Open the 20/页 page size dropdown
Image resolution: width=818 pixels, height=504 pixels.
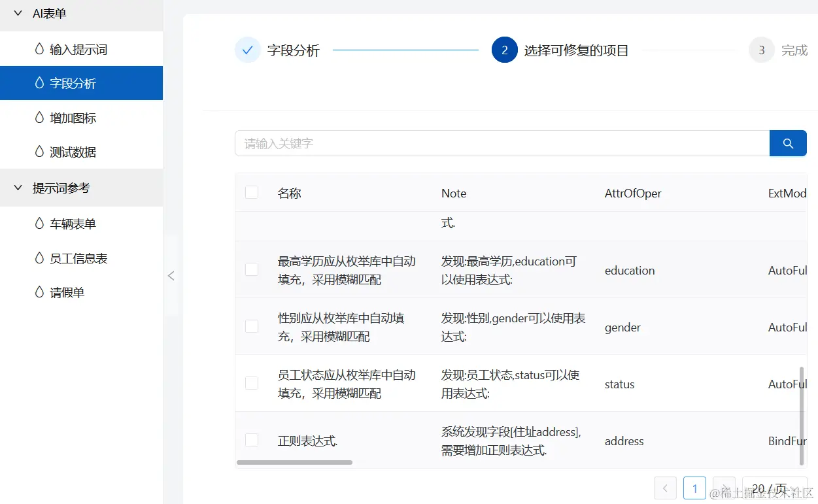[775, 488]
